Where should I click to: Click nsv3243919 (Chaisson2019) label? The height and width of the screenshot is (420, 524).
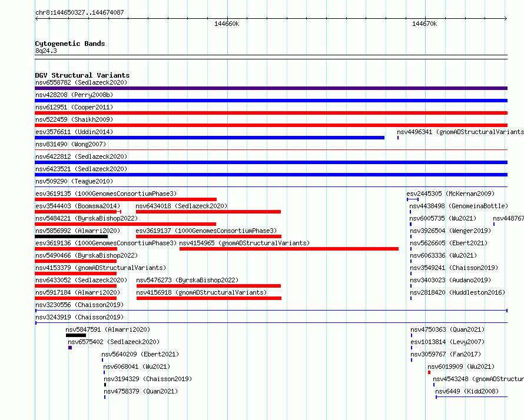click(79, 317)
